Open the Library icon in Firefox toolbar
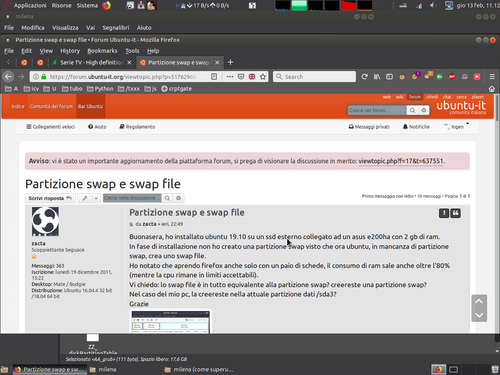Screen dimensions: 500x375 (377, 77)
